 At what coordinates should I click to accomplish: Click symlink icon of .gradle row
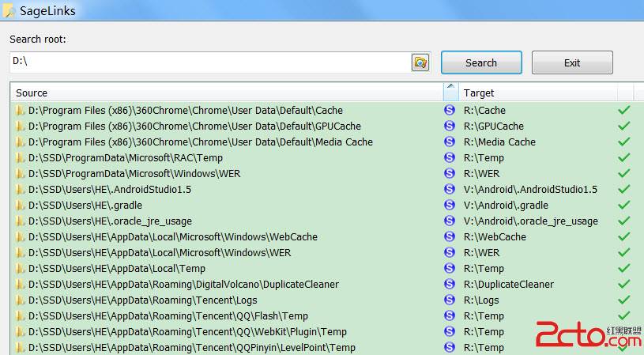tap(450, 205)
